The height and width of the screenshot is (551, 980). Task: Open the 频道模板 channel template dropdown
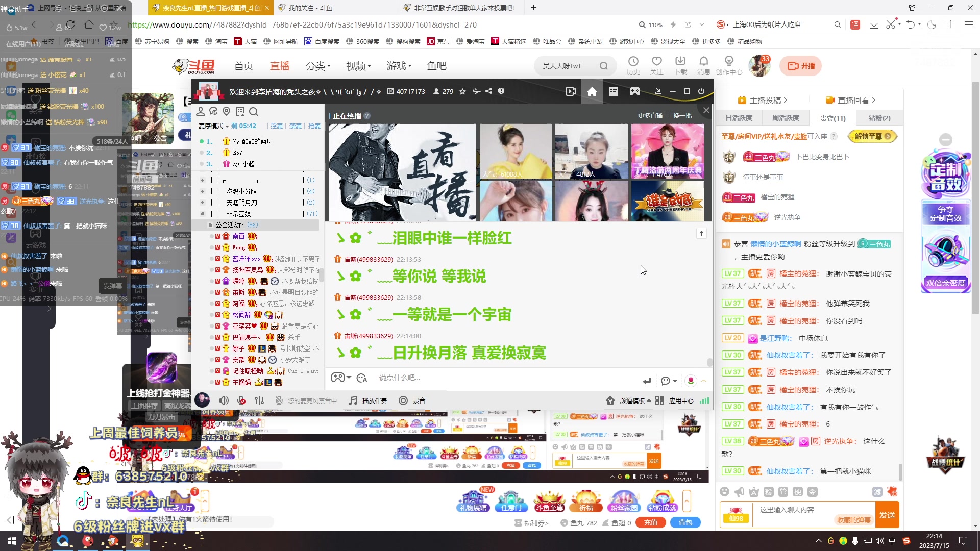click(x=629, y=400)
